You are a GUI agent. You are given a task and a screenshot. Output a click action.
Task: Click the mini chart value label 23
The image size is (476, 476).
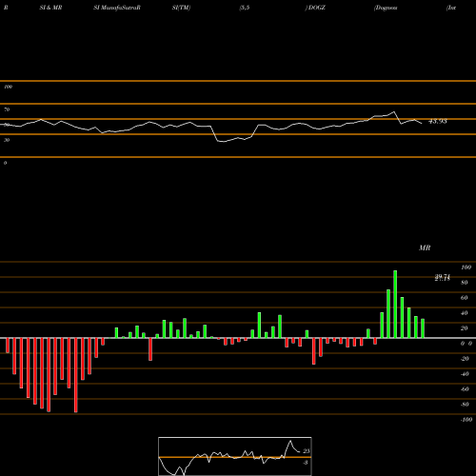click(307, 451)
